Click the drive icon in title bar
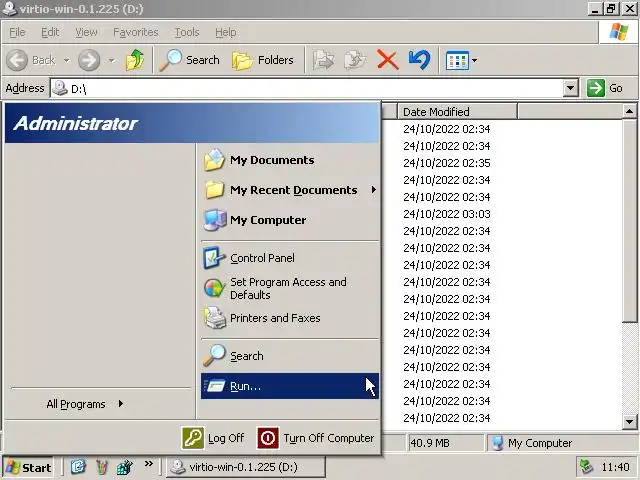 (10, 8)
